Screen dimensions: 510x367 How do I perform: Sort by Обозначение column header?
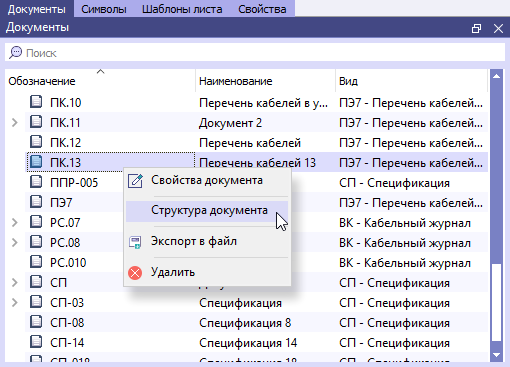pos(100,81)
